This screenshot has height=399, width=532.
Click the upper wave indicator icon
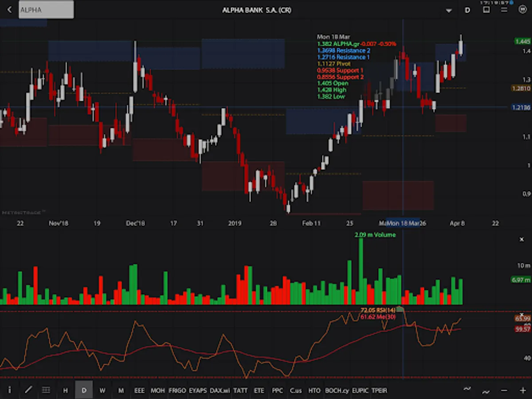tap(467, 389)
